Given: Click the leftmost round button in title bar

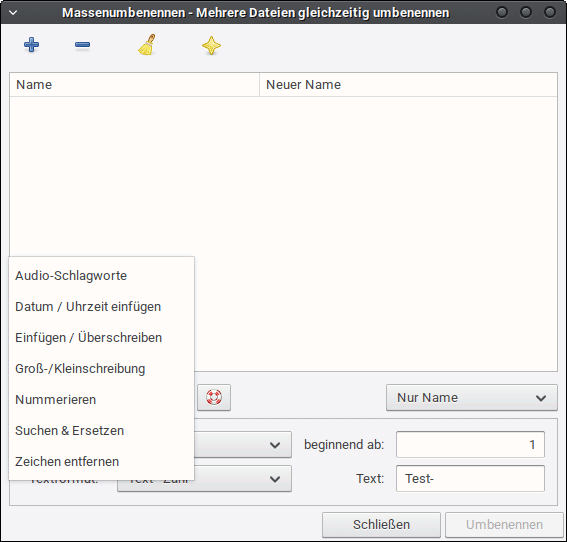Looking at the screenshot, I should coord(502,12).
